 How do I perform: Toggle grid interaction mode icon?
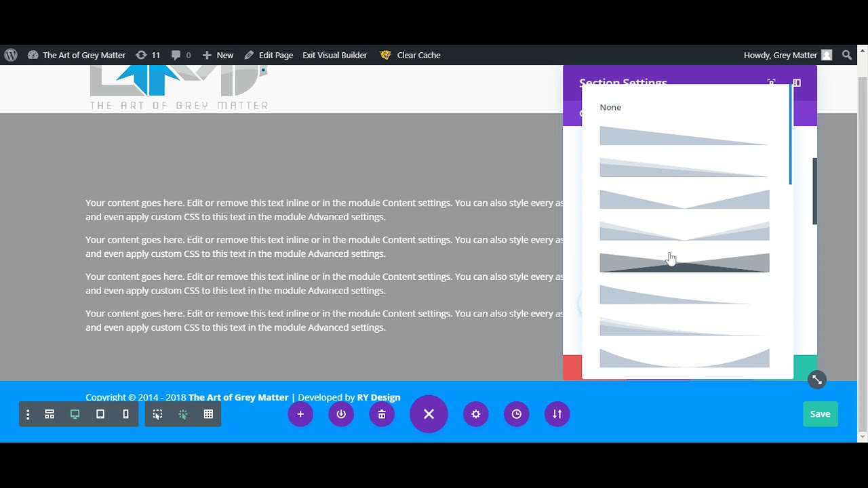point(208,414)
